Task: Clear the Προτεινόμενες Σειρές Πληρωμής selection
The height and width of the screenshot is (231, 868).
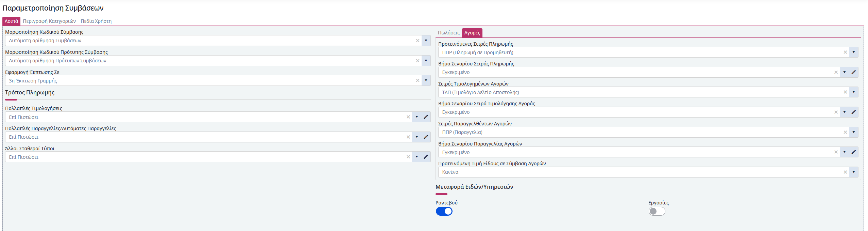Action: click(x=845, y=52)
